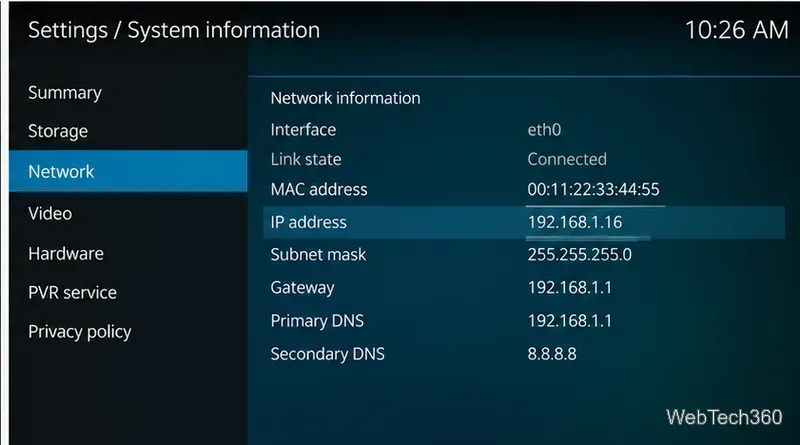The height and width of the screenshot is (445, 800).
Task: Select the Interface eth0 row
Action: (524, 130)
